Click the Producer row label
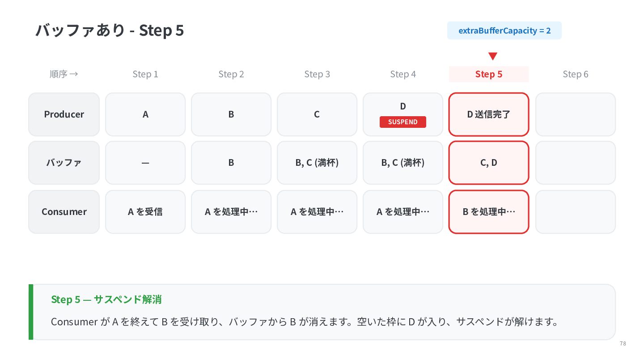This screenshot has width=644, height=362. tap(64, 114)
